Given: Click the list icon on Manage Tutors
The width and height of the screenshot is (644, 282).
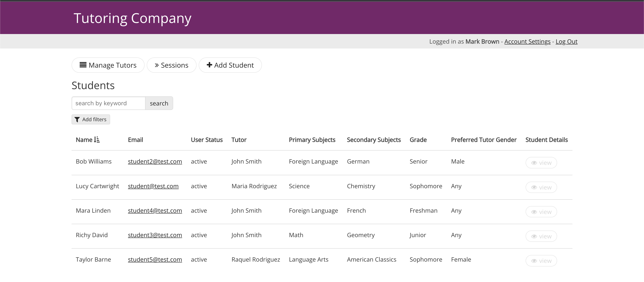Looking at the screenshot, I should [83, 65].
